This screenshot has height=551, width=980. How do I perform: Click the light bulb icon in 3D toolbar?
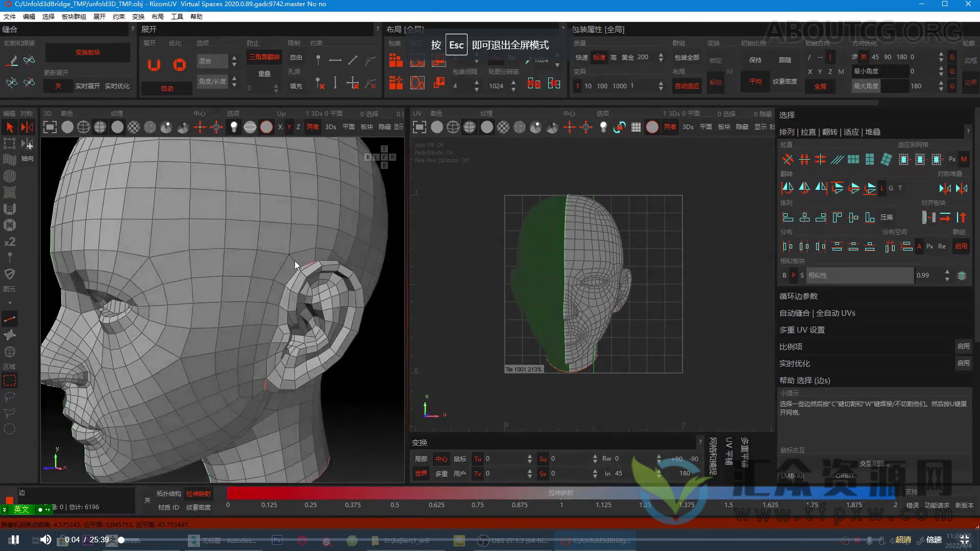click(x=234, y=127)
